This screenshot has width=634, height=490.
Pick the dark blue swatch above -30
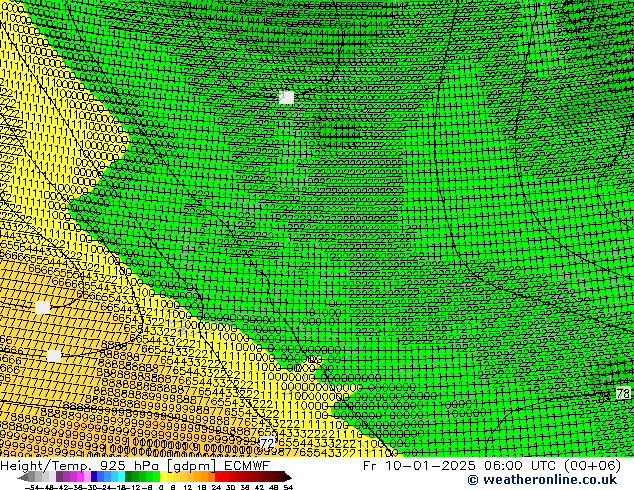click(94, 477)
